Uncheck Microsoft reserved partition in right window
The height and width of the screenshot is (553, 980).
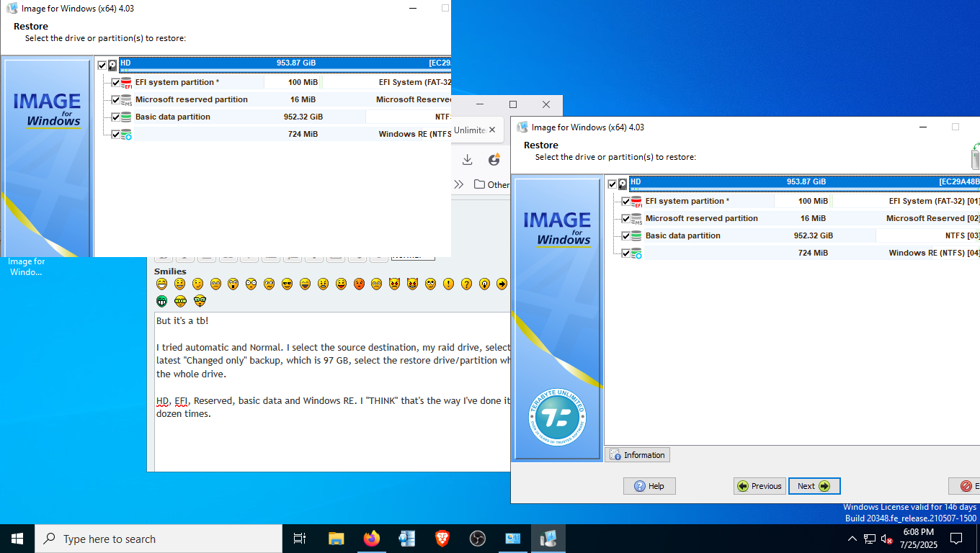point(625,219)
